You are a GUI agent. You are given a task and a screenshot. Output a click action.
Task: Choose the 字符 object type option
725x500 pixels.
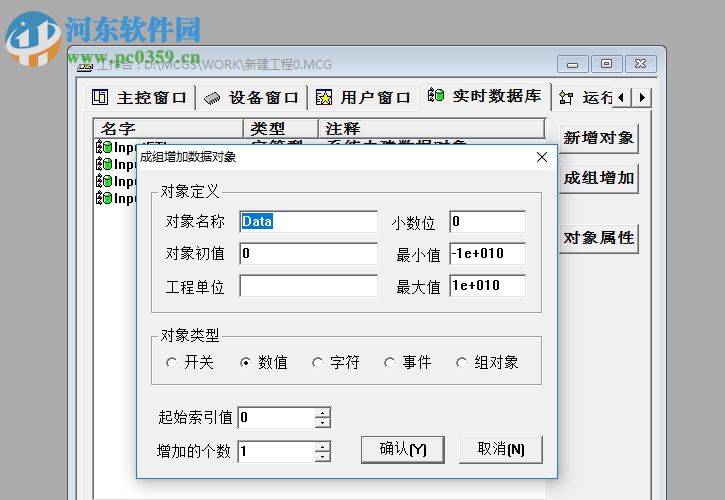[x=317, y=363]
